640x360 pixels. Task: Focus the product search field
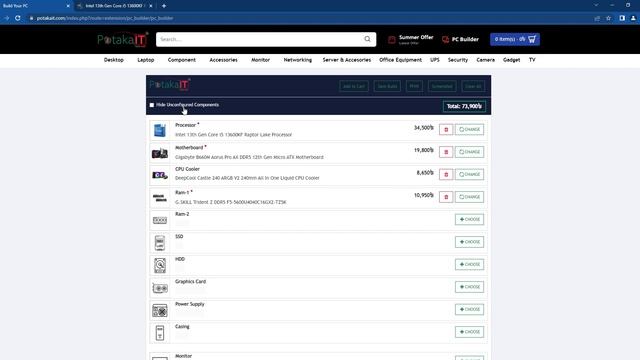pos(260,39)
